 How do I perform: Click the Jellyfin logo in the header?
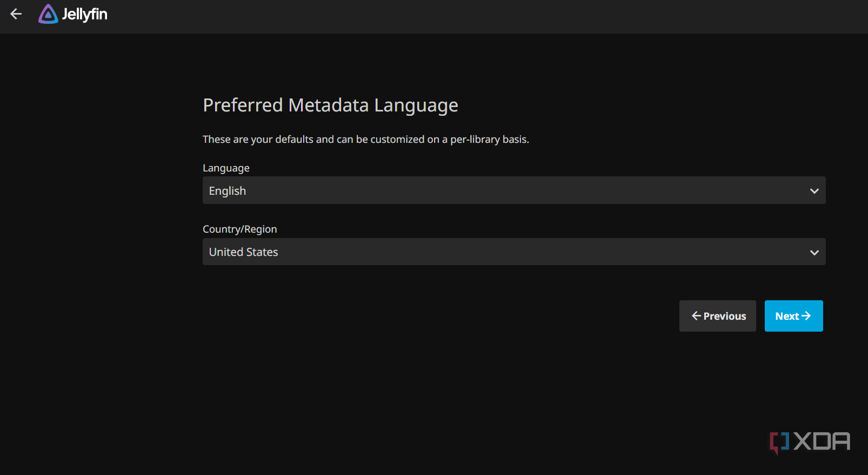pyautogui.click(x=73, y=14)
